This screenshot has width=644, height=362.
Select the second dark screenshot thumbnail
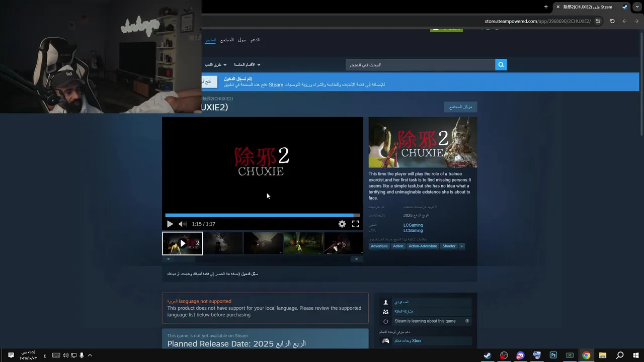(x=223, y=243)
